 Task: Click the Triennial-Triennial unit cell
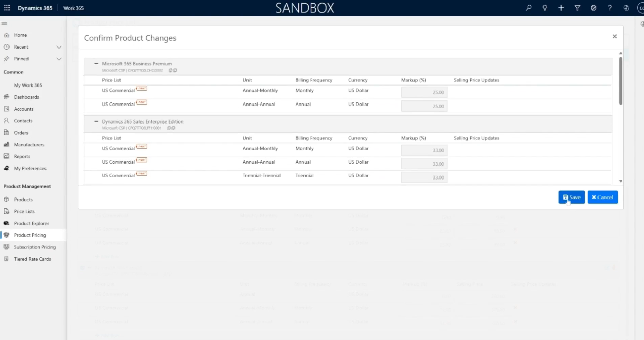(262, 175)
